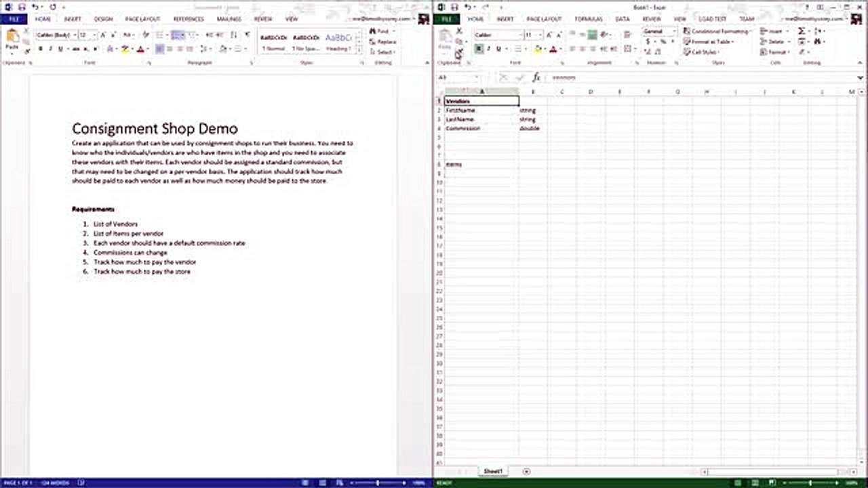Click the Sort icon in Word's Paragraph group
The image size is (868, 488).
coord(235,35)
